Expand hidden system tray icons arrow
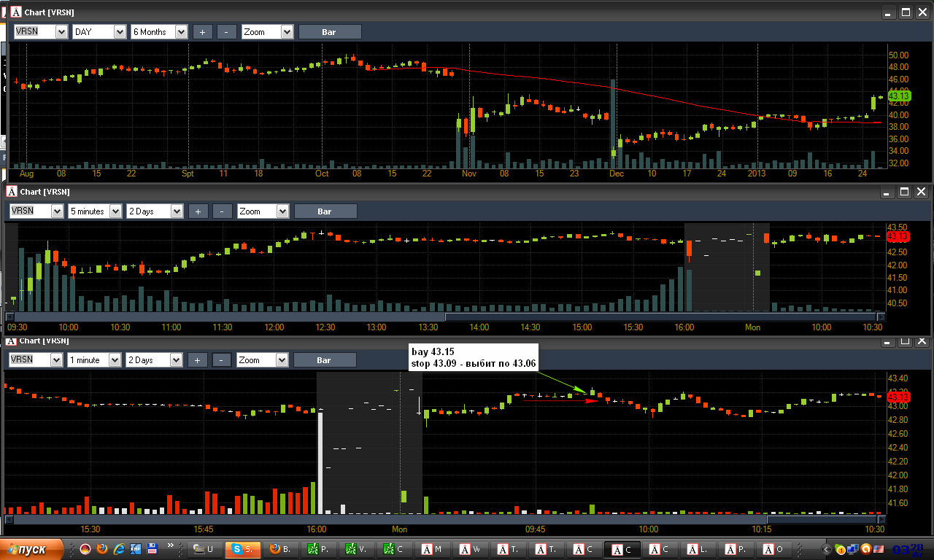 (827, 549)
